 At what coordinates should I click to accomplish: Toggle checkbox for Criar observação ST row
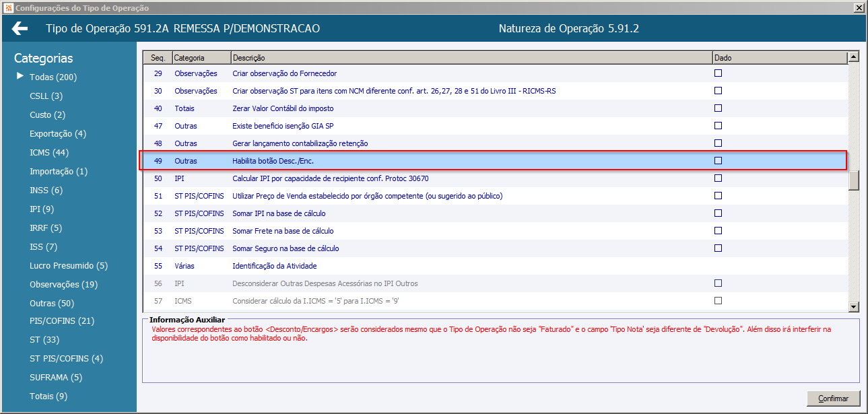tap(718, 90)
